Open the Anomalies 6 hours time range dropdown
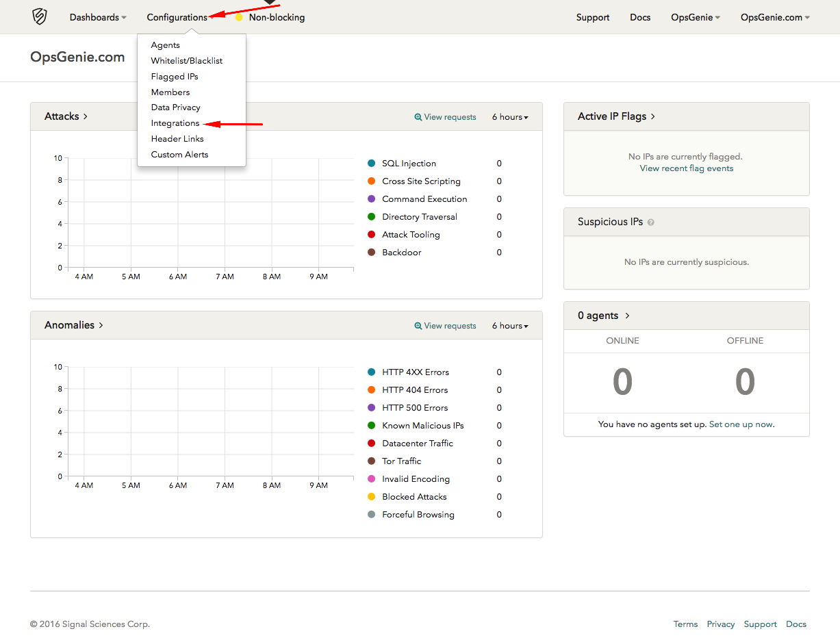Image resolution: width=840 pixels, height=640 pixels. pos(510,326)
